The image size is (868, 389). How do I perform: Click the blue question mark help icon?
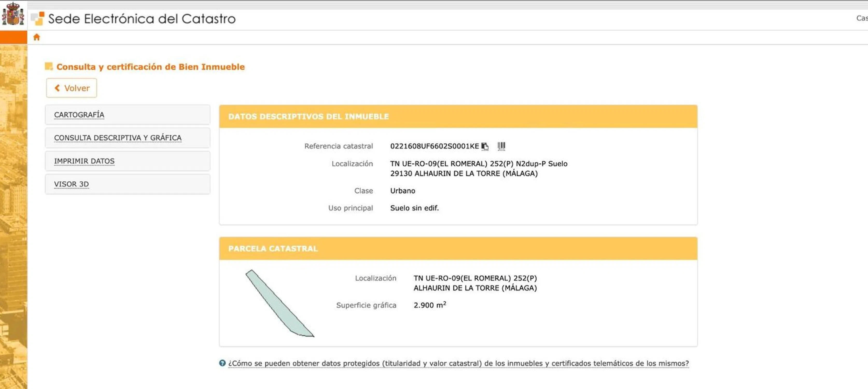click(222, 363)
